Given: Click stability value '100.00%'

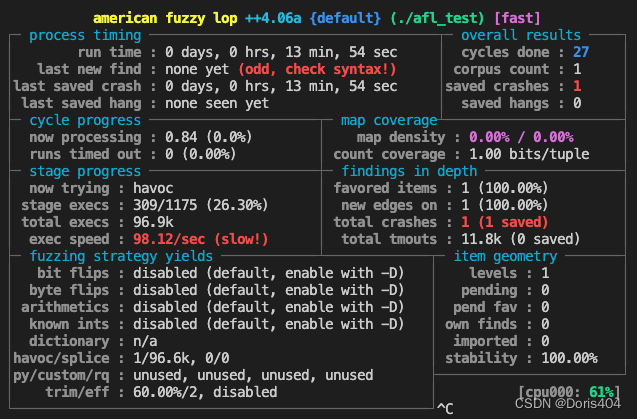Looking at the screenshot, I should tap(569, 359).
